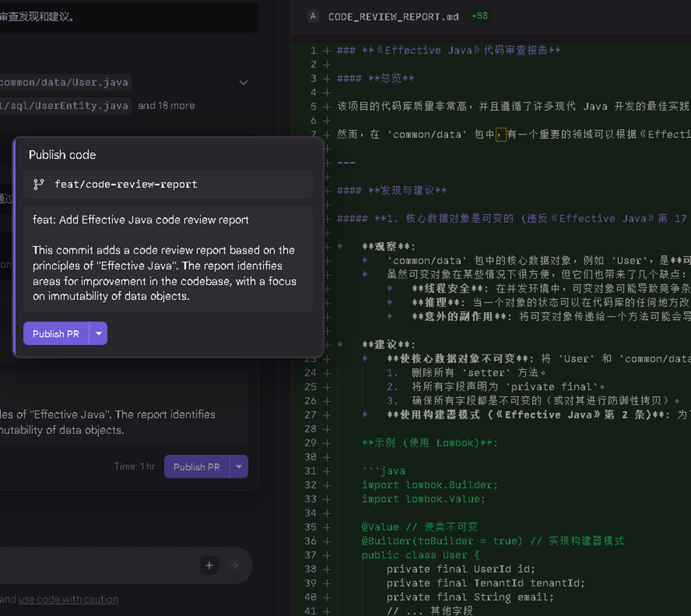Click the diff line 'import lombok.Builder;'
Screen dimensions: 691x616
click(x=430, y=485)
